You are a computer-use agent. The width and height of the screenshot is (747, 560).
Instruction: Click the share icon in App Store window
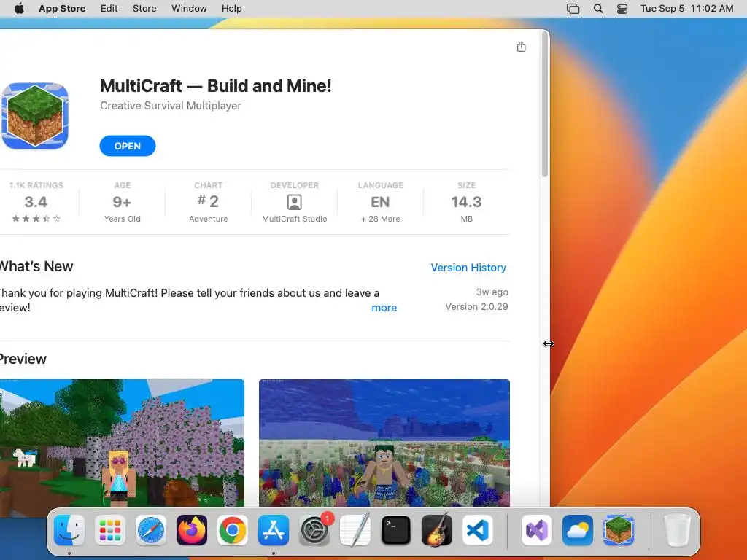pos(521,47)
